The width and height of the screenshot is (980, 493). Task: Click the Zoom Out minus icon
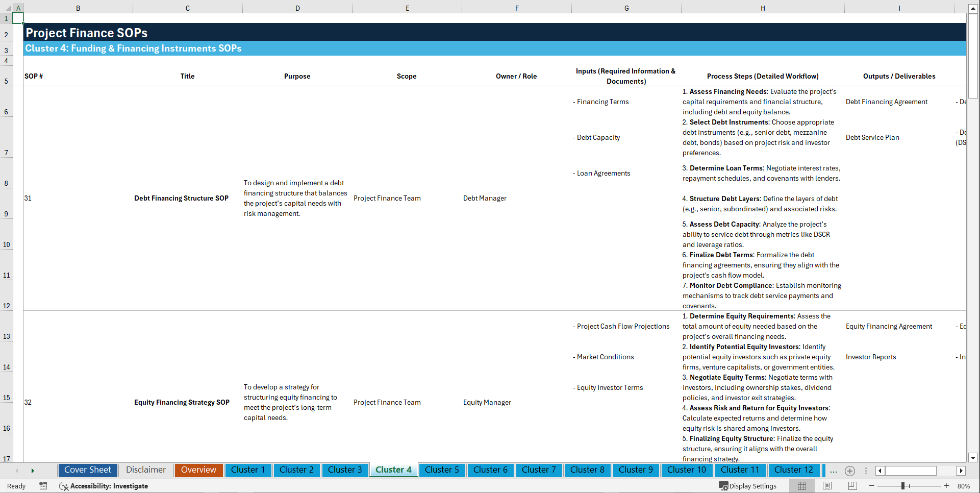point(872,486)
